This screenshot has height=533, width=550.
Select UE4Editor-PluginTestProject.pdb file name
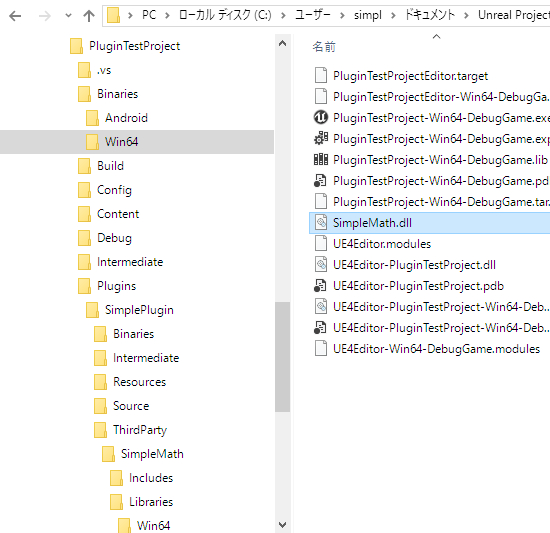[x=418, y=286]
